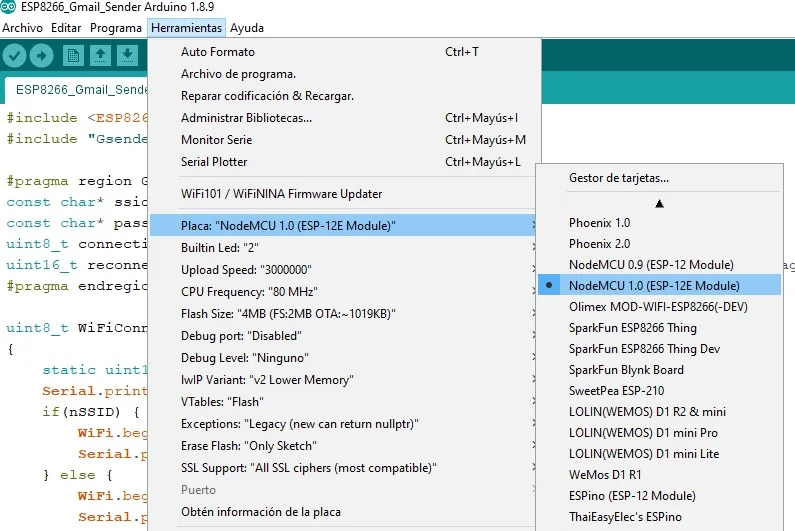Open the Programa menu
This screenshot has width=795, height=531.
116,28
